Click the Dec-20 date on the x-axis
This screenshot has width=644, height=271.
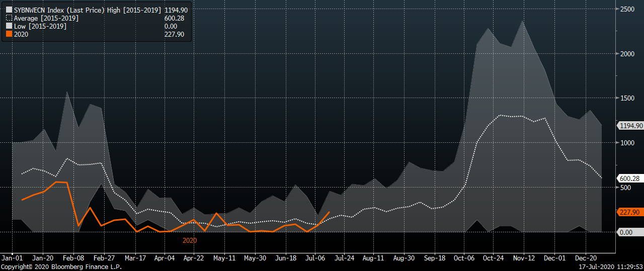pos(585,258)
